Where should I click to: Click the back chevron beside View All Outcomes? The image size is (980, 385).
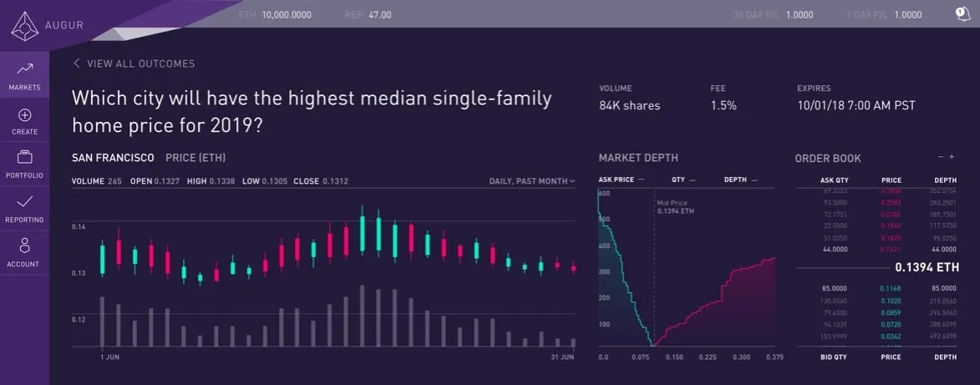(x=77, y=63)
